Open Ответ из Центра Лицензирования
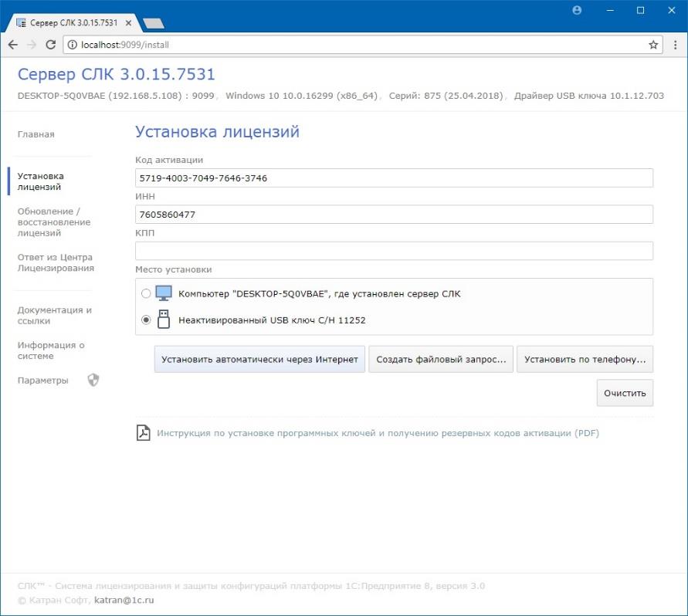Viewport: 688px width, 616px height. click(x=56, y=262)
